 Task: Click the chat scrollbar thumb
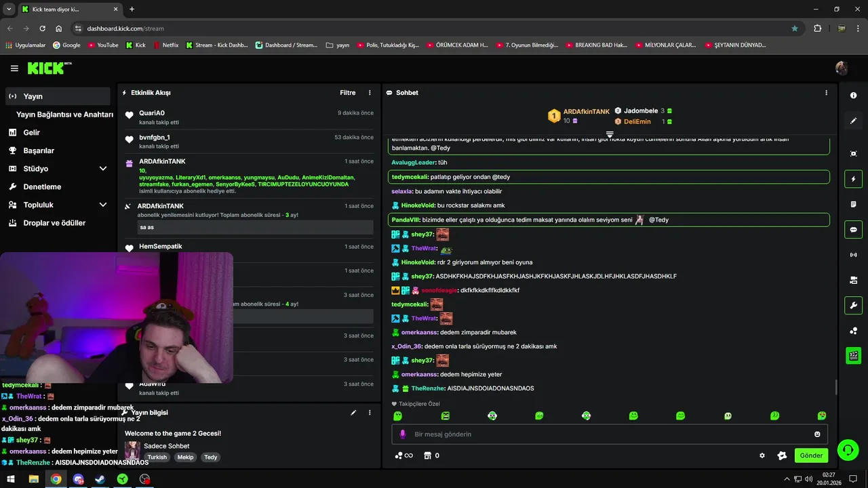[x=835, y=387]
